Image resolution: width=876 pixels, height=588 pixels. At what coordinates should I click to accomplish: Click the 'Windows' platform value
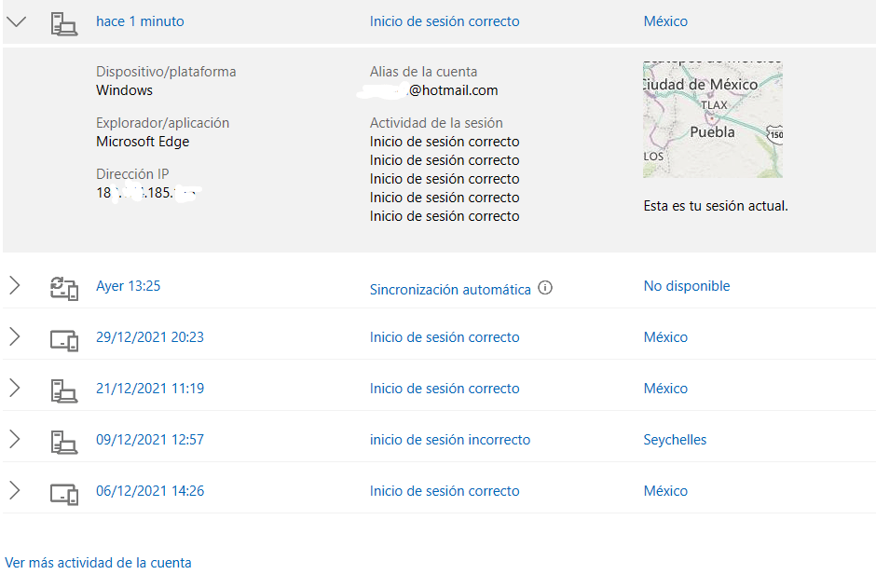124,90
